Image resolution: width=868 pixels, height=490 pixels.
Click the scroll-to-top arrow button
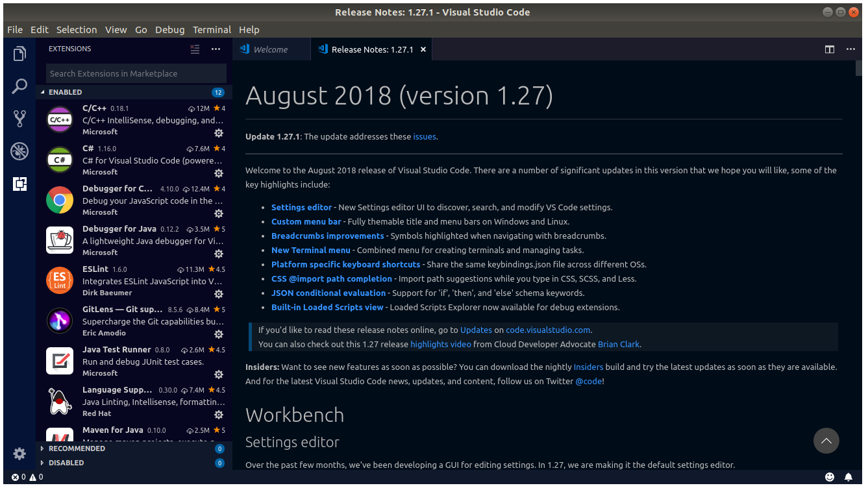[x=826, y=441]
